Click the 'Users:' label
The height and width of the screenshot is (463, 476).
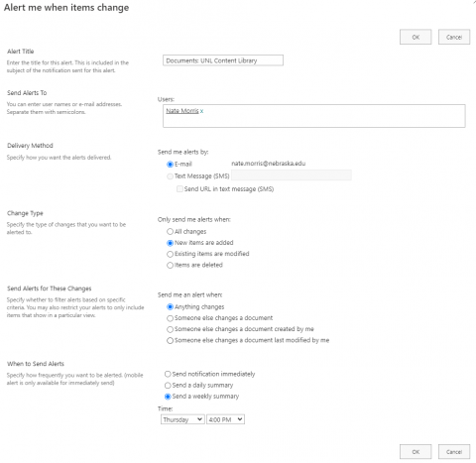(166, 99)
